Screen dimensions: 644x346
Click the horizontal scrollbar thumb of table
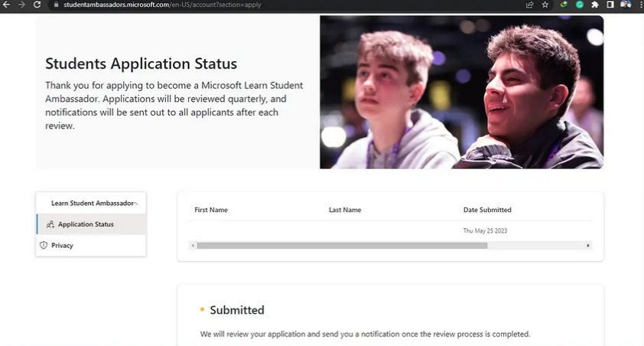point(342,246)
